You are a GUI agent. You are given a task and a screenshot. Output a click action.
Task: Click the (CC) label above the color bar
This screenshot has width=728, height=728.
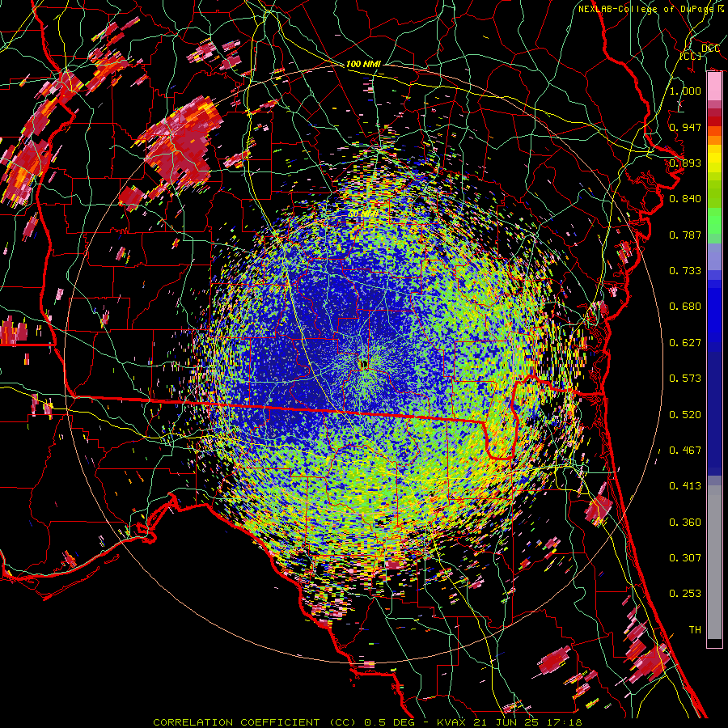point(691,56)
